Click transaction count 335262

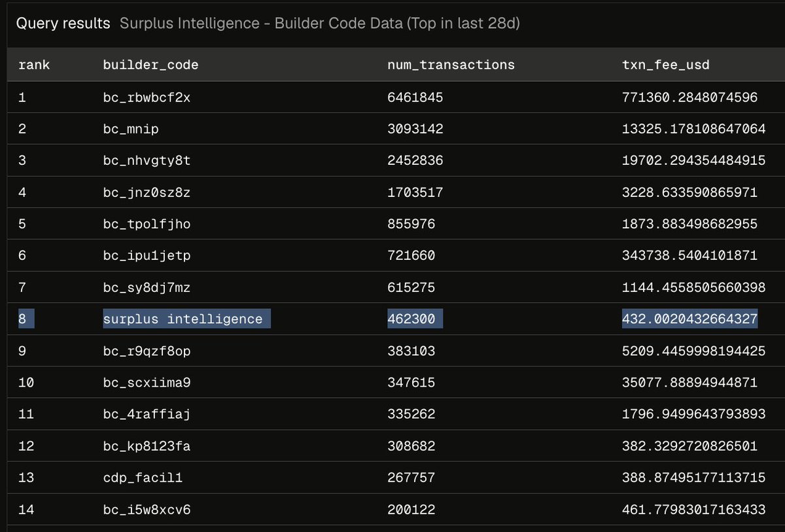click(x=411, y=414)
